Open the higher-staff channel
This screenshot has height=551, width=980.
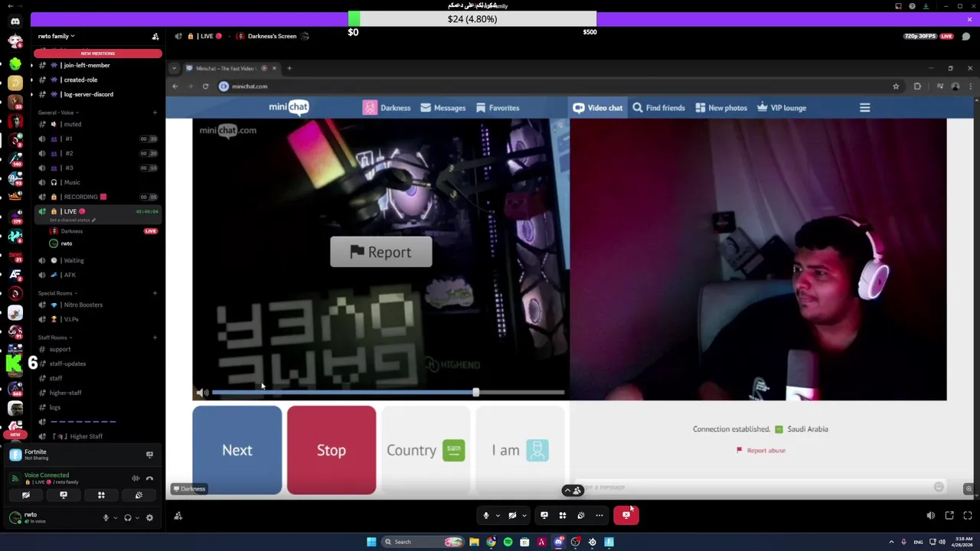click(x=66, y=393)
